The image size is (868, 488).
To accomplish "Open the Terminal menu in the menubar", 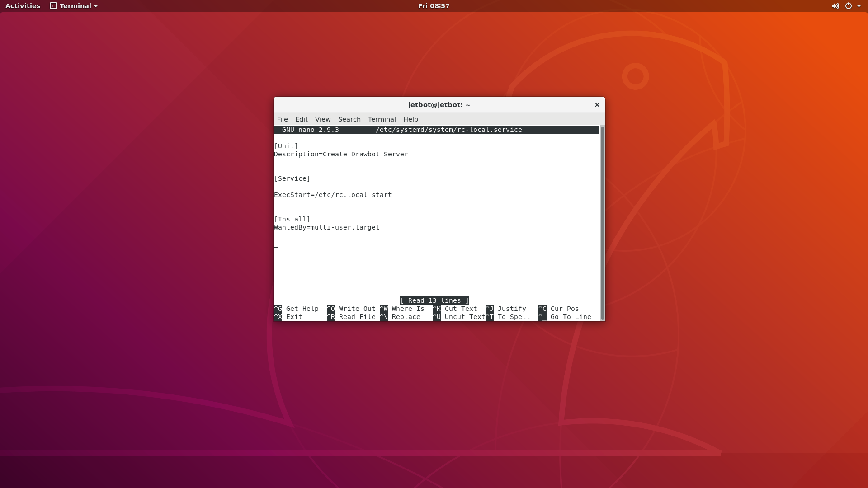I will pyautogui.click(x=382, y=119).
